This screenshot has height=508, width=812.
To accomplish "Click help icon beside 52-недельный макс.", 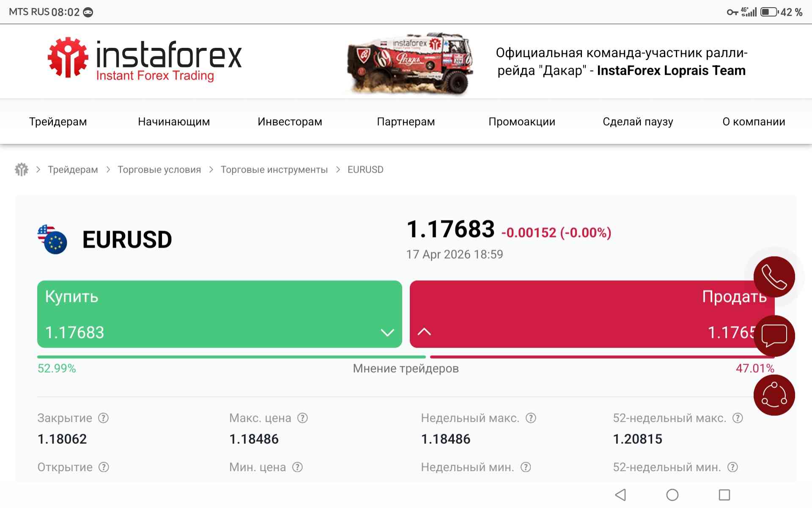I will [x=738, y=418].
